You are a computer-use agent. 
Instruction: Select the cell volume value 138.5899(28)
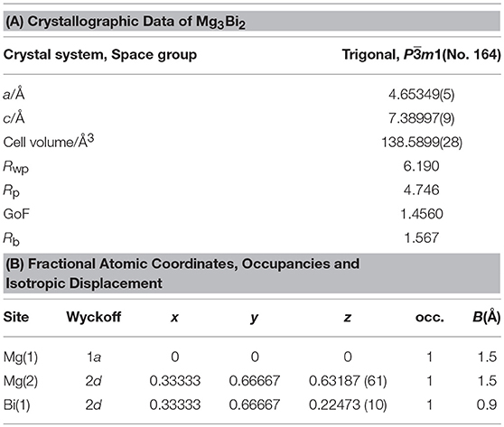point(422,143)
